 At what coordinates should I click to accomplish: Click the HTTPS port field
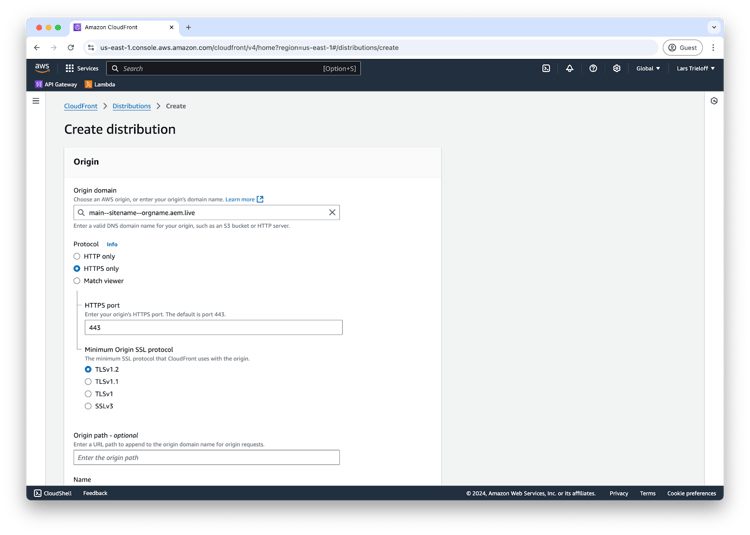[213, 328]
